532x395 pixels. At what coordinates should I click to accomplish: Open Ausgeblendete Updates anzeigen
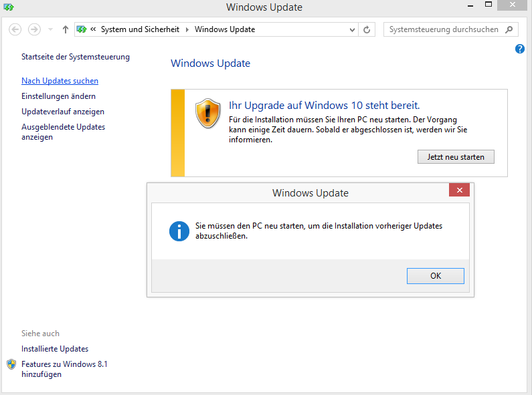63,132
